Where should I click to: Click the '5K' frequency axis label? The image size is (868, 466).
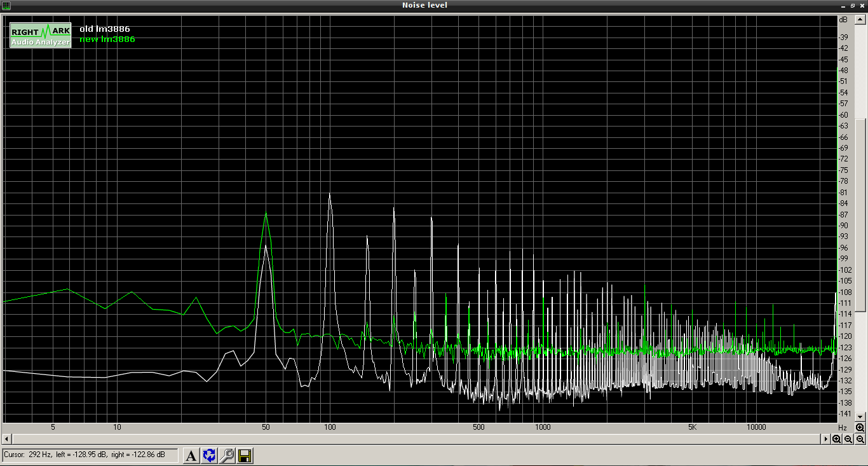[x=692, y=427]
